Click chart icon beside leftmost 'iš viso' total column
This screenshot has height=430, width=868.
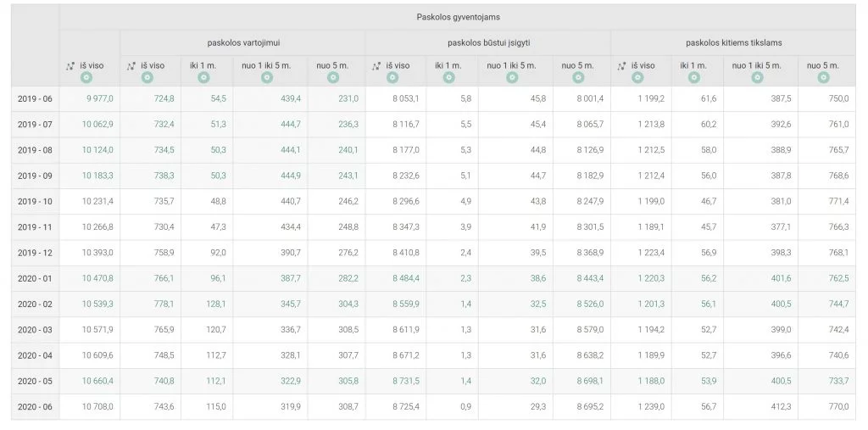coord(70,66)
